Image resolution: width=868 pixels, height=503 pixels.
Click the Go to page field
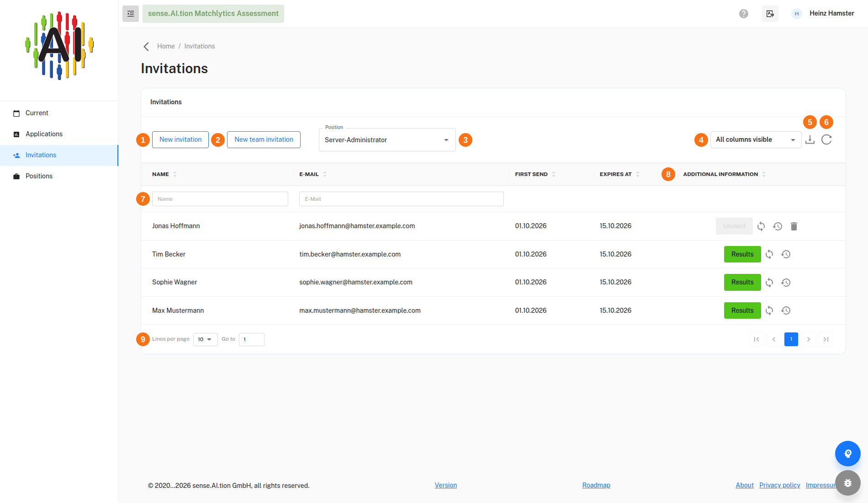click(252, 339)
